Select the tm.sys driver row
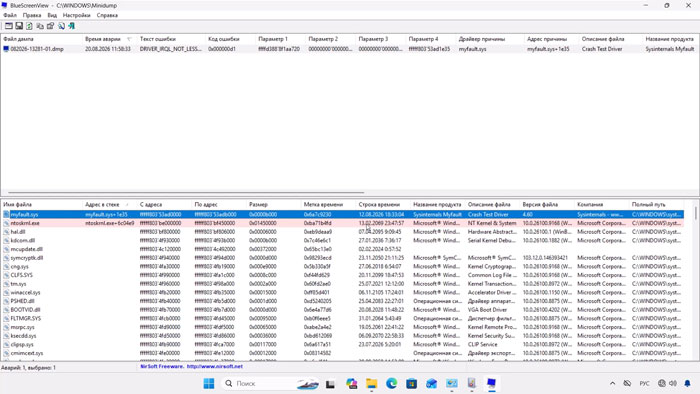Viewport: 700px width, 394px height. [x=342, y=284]
